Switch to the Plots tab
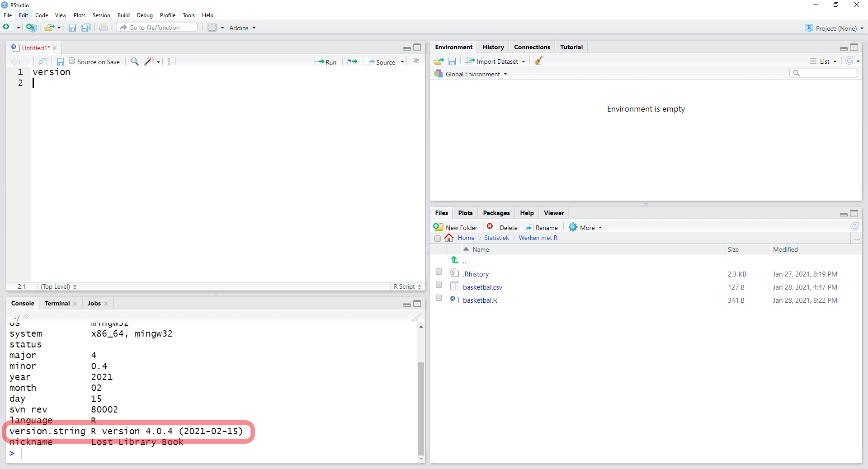Image resolution: width=868 pixels, height=469 pixels. point(465,213)
